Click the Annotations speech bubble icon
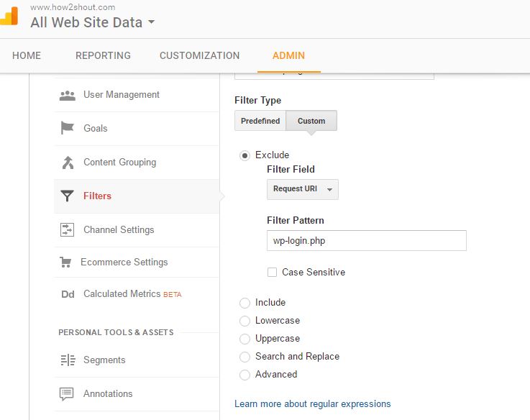The width and height of the screenshot is (530, 420). click(x=66, y=394)
